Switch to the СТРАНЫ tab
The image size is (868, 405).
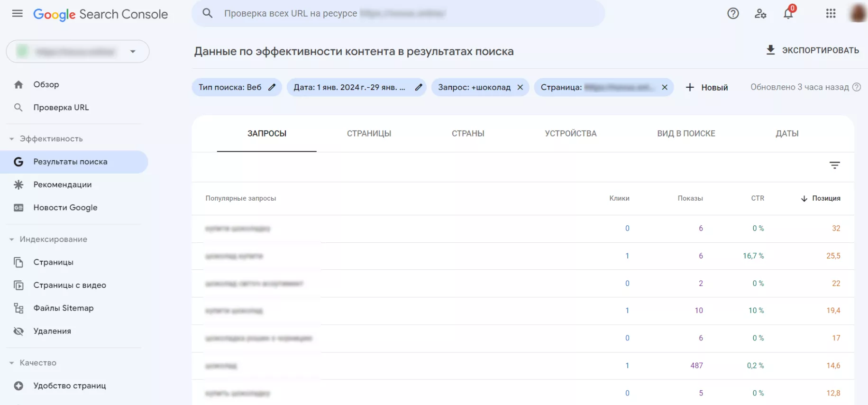468,134
